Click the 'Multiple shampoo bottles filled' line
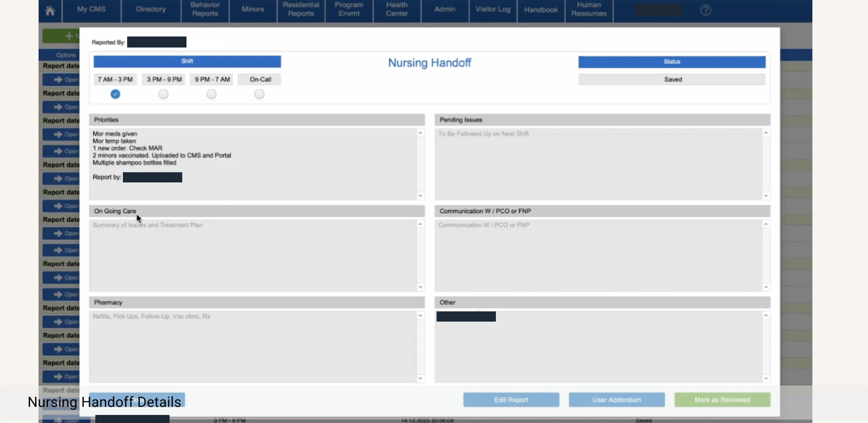The height and width of the screenshot is (423, 868). click(x=134, y=162)
